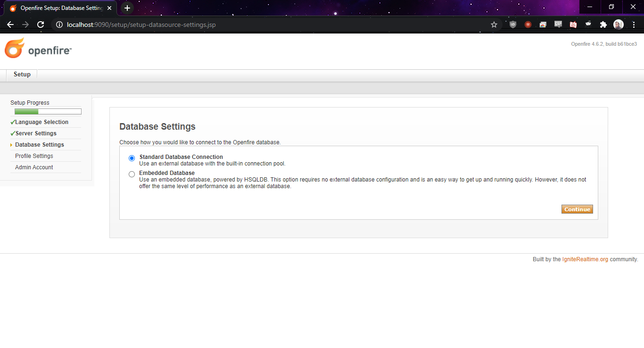Minimize the browser window
This screenshot has width=644, height=348.
tap(590, 7)
